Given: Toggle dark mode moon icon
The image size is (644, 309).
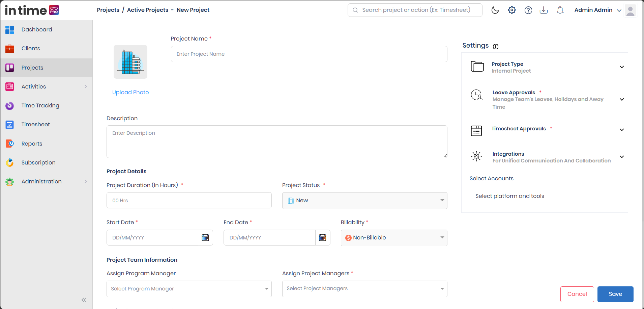Looking at the screenshot, I should coord(495,10).
